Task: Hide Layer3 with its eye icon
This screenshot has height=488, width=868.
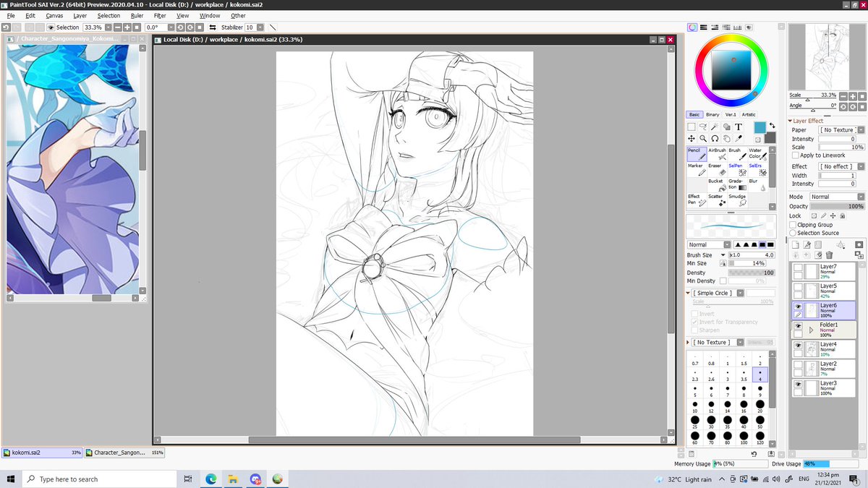Action: [798, 385]
